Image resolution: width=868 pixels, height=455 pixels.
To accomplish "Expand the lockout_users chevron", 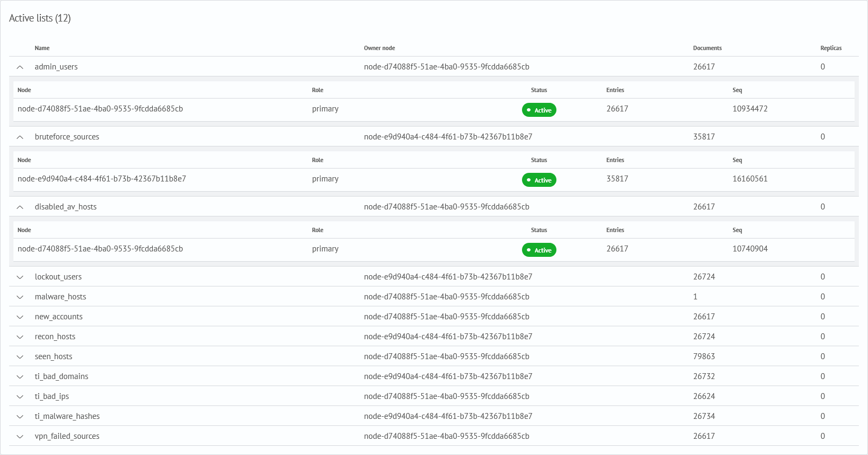I will (x=20, y=277).
